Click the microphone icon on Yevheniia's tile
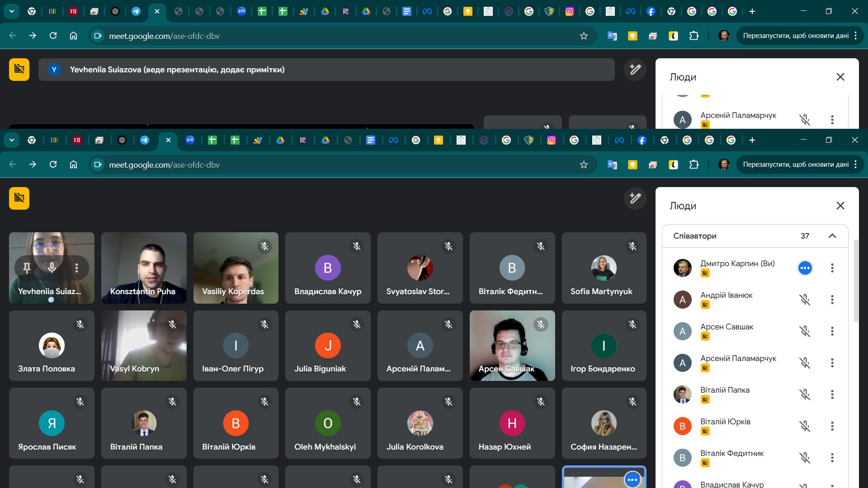Viewport: 868px width, 488px height. click(x=52, y=268)
